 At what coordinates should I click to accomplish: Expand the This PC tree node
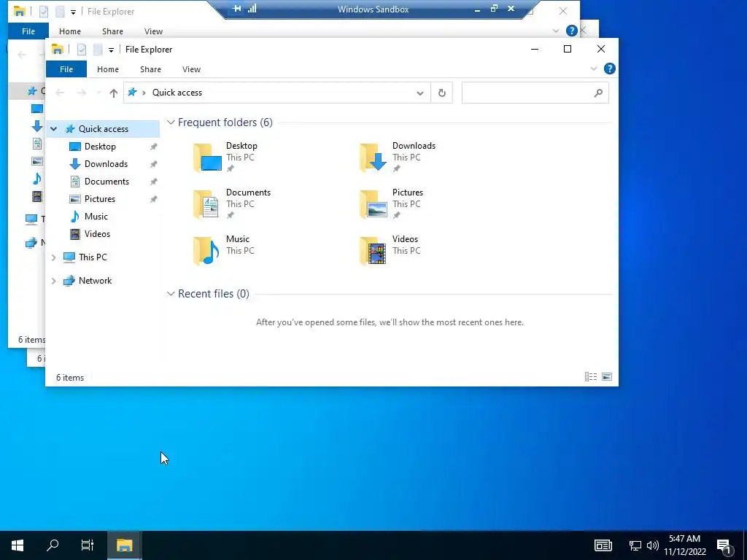click(x=54, y=257)
